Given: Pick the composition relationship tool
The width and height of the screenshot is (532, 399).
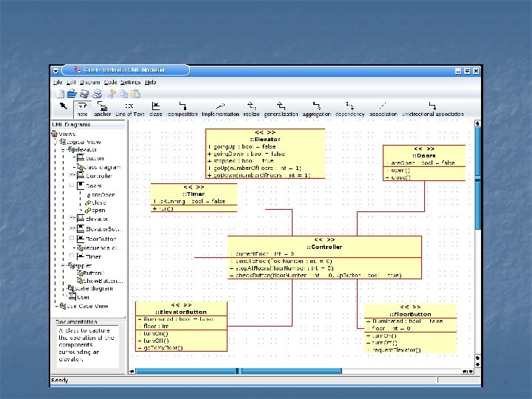Looking at the screenshot, I should pyautogui.click(x=183, y=106).
